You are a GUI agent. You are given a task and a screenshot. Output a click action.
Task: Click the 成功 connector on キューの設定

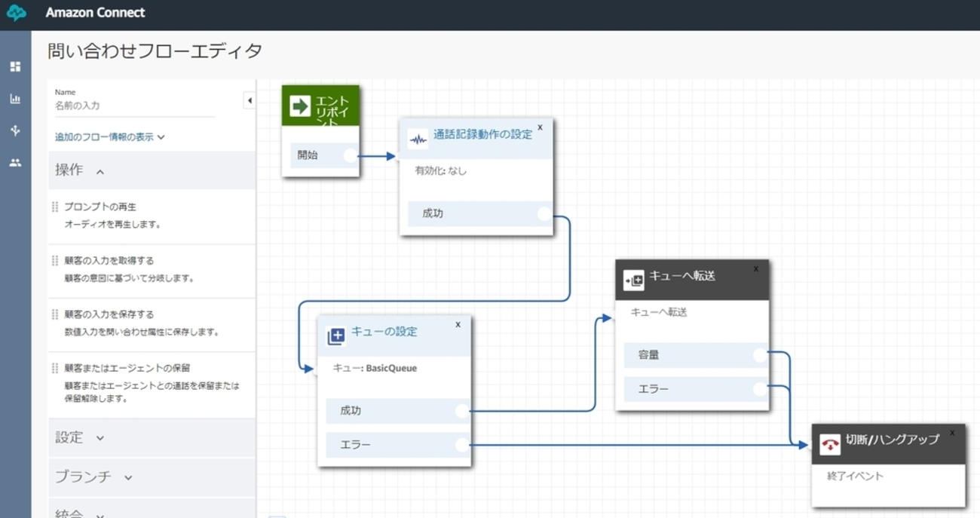(x=462, y=411)
